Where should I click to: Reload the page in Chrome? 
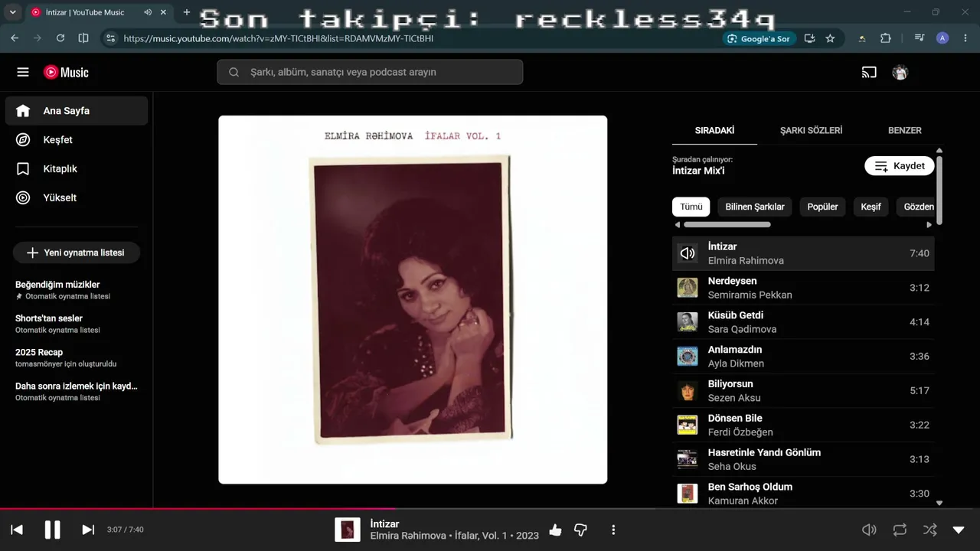pyautogui.click(x=60, y=38)
